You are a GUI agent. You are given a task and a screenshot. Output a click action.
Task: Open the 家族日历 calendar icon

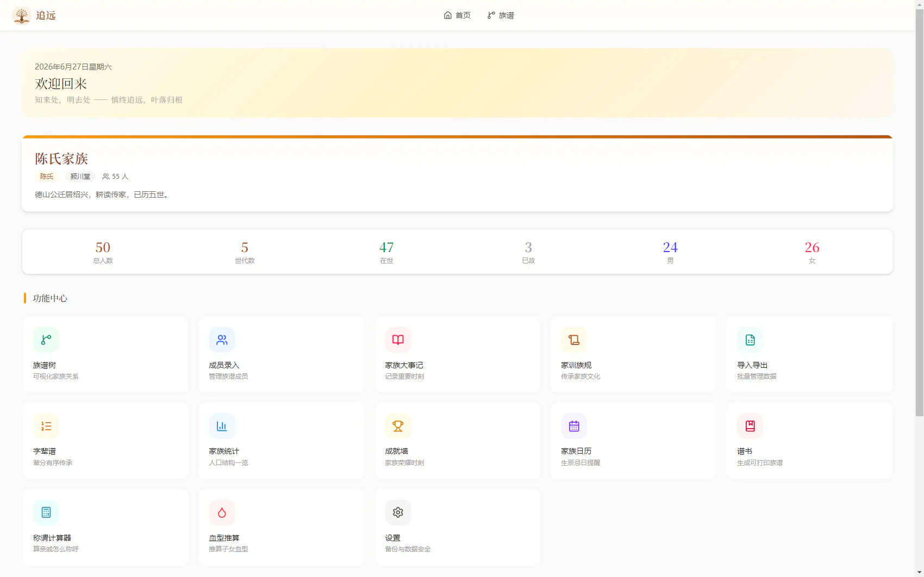(574, 426)
